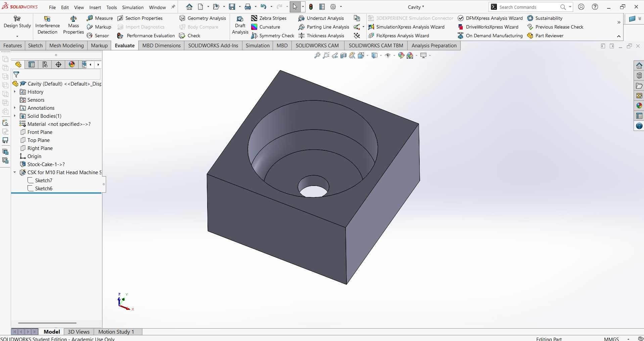Turn on Curvature display
Viewport: 644px width, 341px height.
[x=266, y=27]
